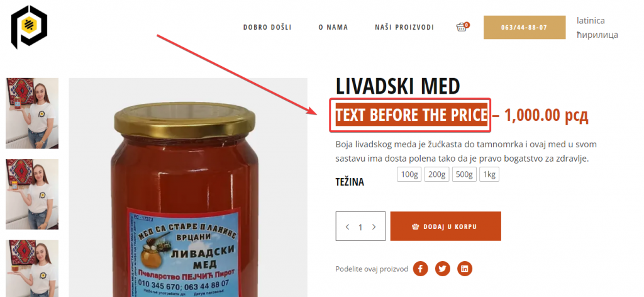Select the 200g weight option
Viewport: 644px width, 297px height.
click(x=436, y=174)
